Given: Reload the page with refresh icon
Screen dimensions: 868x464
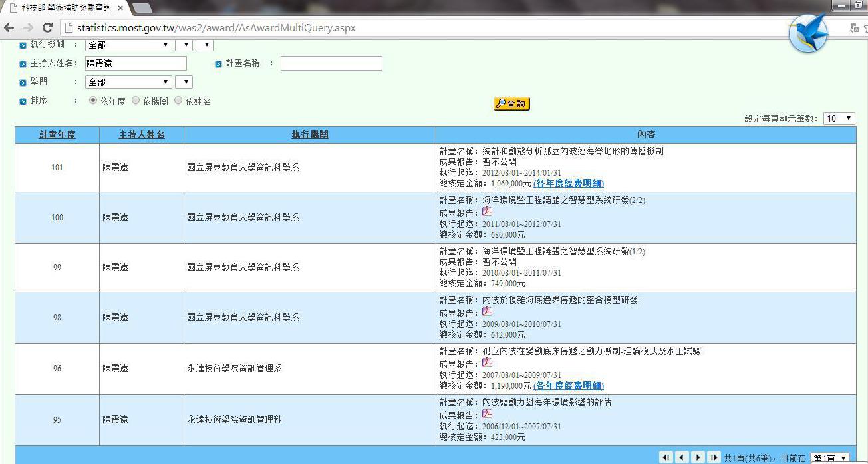Looking at the screenshot, I should click(47, 28).
